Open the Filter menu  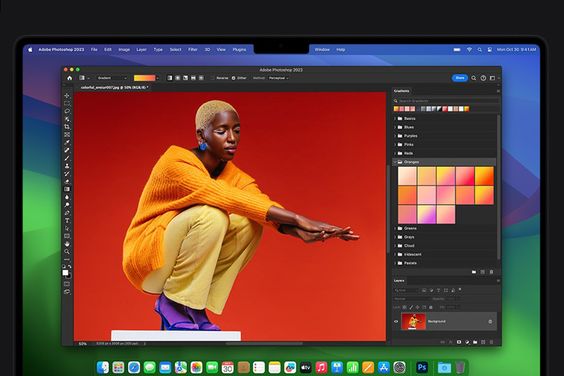[x=193, y=50]
